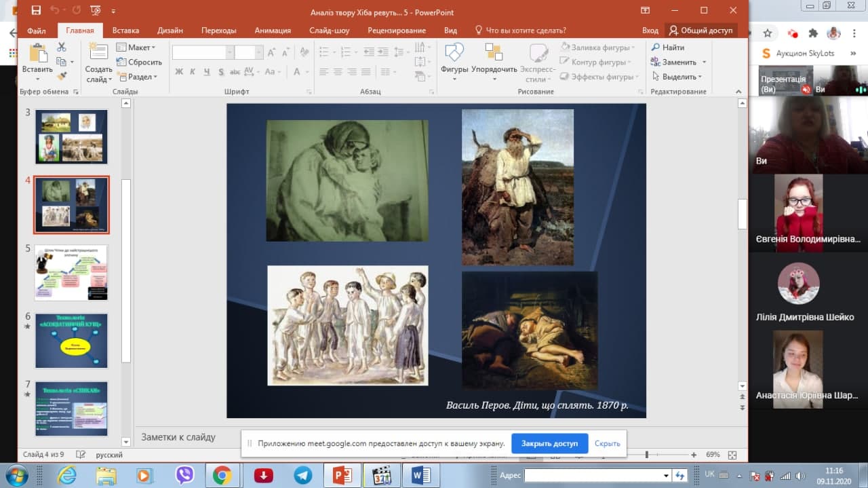Click the Заметки к слайду notes area
Image resolution: width=868 pixels, height=488 pixels.
178,437
